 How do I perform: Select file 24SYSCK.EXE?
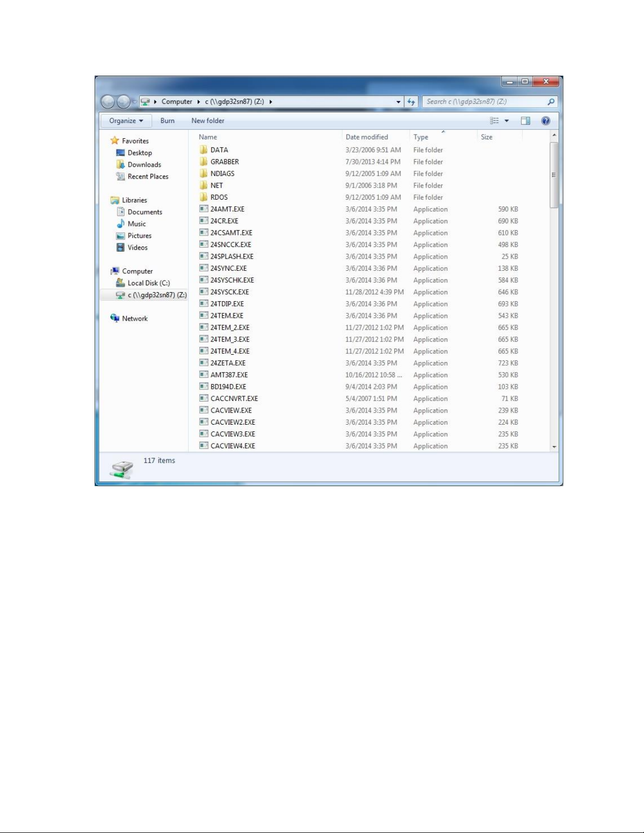click(230, 292)
